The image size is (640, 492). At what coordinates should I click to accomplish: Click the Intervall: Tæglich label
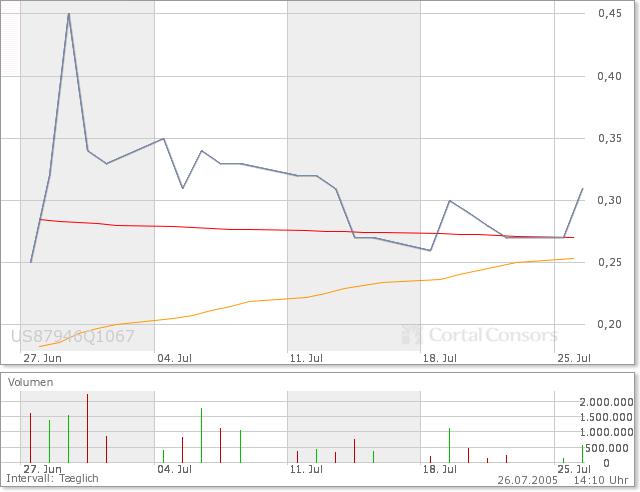pos(52,478)
